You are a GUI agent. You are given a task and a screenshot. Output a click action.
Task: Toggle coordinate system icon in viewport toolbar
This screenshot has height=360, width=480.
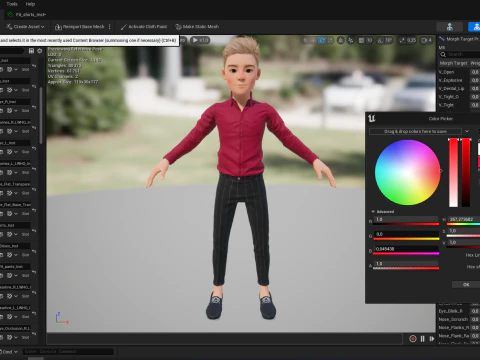(x=340, y=40)
